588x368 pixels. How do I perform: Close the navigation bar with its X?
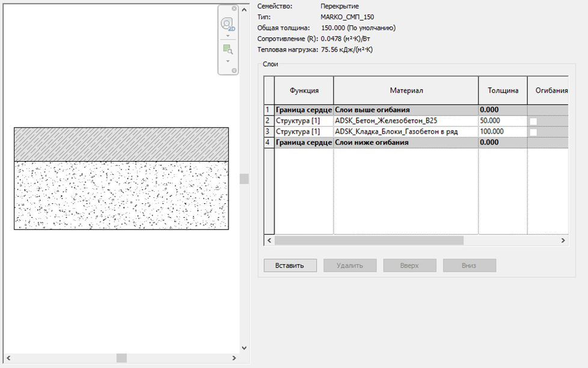[x=234, y=8]
